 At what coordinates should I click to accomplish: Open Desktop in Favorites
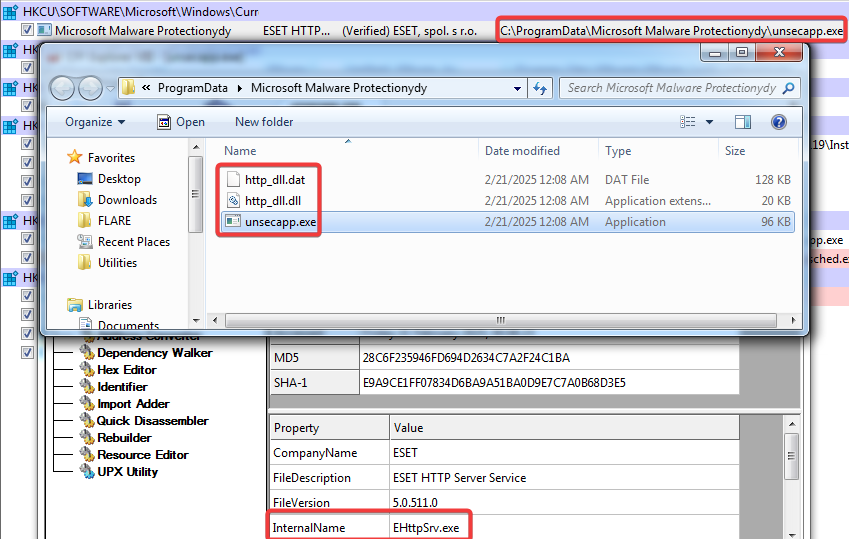[119, 179]
